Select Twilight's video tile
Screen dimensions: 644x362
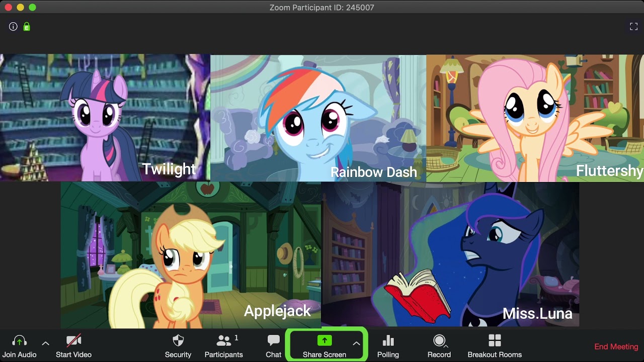pos(105,118)
